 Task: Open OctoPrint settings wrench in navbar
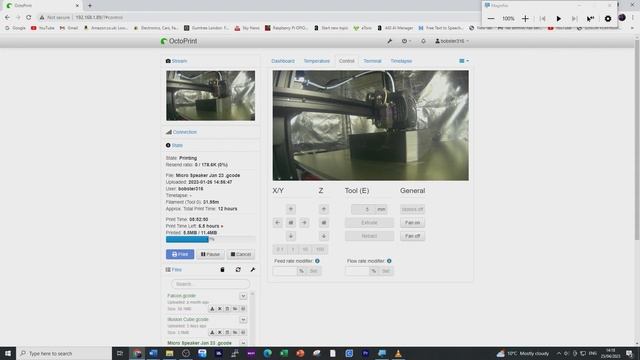389,41
